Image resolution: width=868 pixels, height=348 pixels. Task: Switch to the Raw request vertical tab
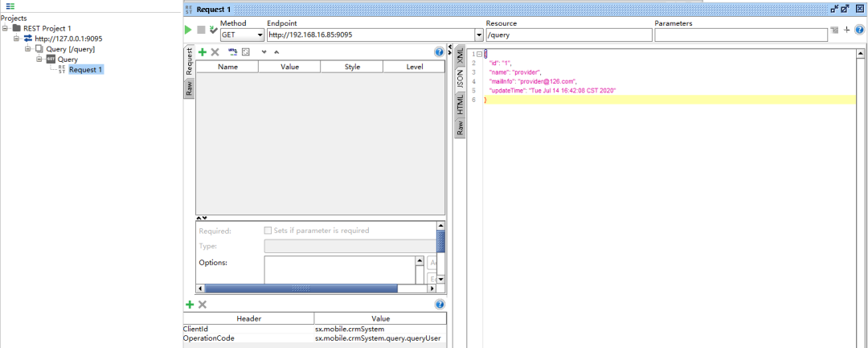189,87
